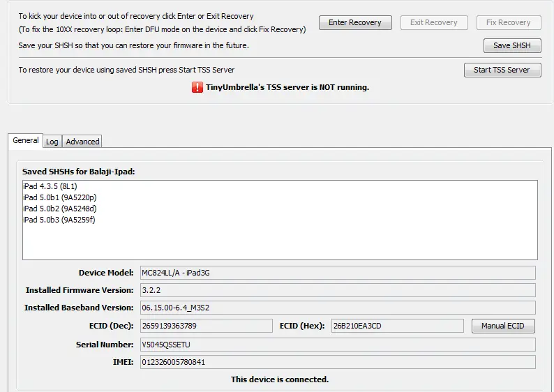Click the Exit Recovery button

[433, 23]
